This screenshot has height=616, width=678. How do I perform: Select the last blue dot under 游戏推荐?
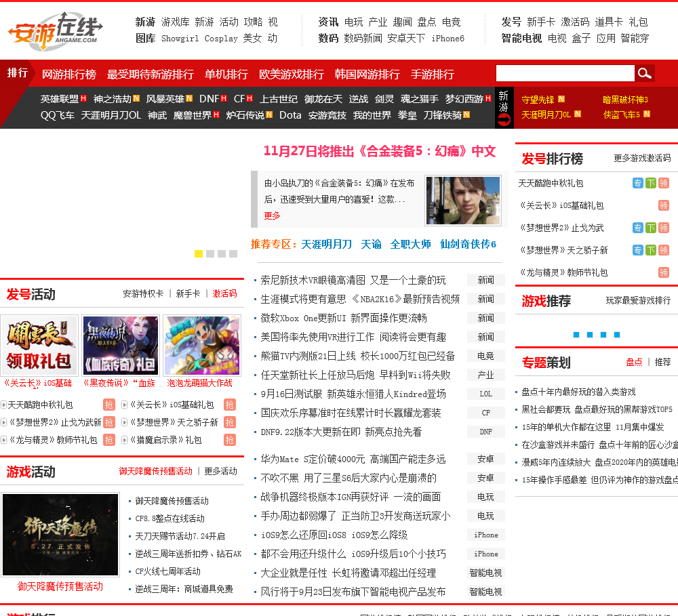tap(617, 335)
